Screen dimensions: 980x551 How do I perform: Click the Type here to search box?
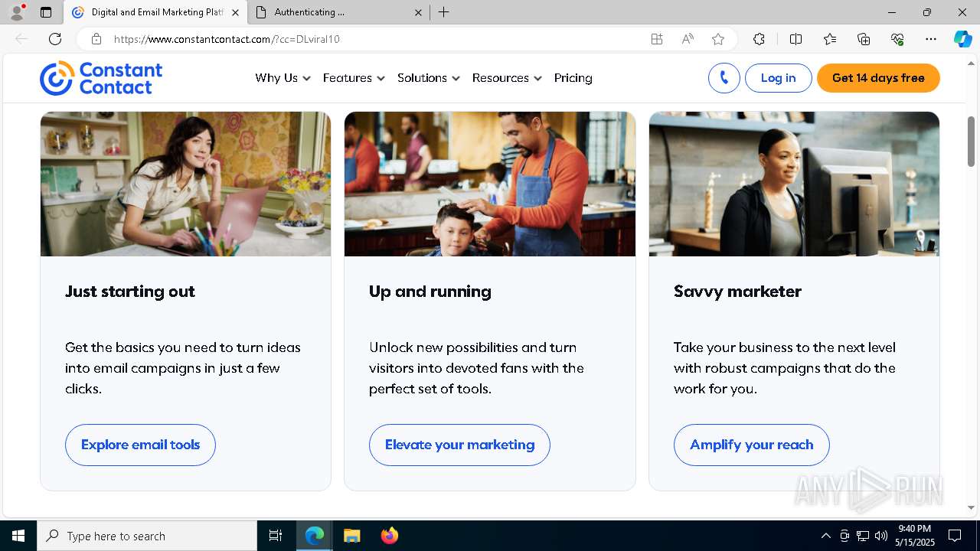pos(147,536)
